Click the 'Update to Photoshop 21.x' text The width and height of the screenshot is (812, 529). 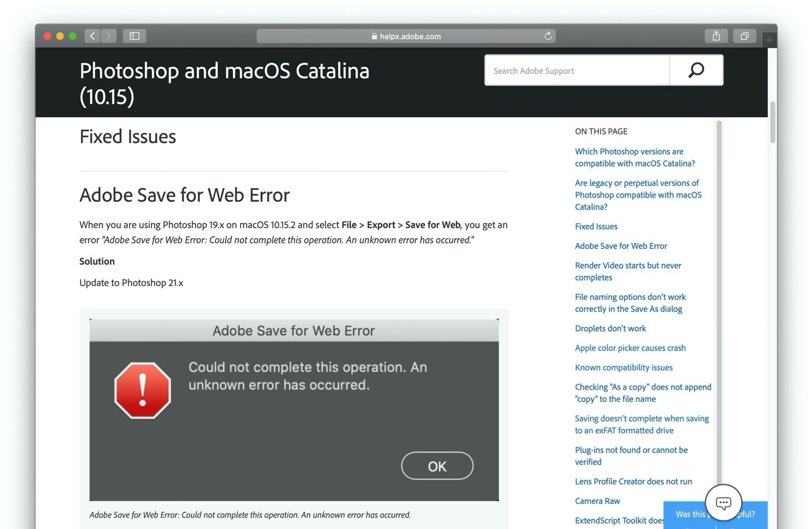[x=131, y=283]
